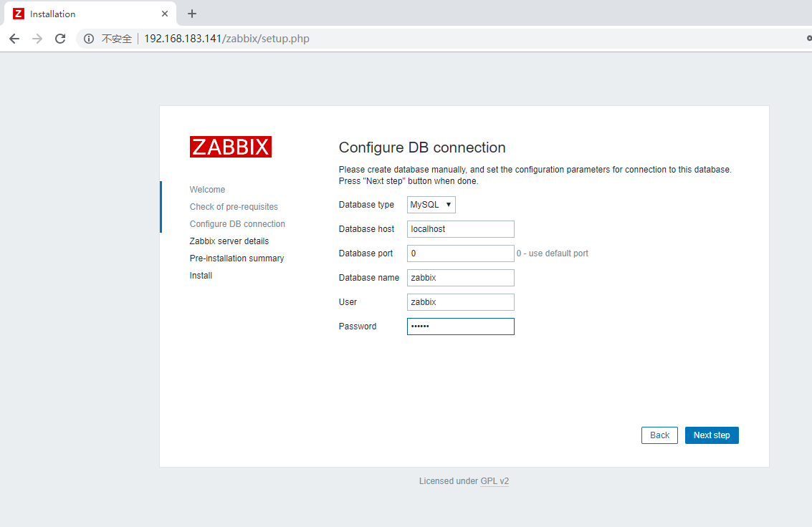This screenshot has width=812, height=527.
Task: Click the Zabbix favicon in the tab
Action: (19, 14)
